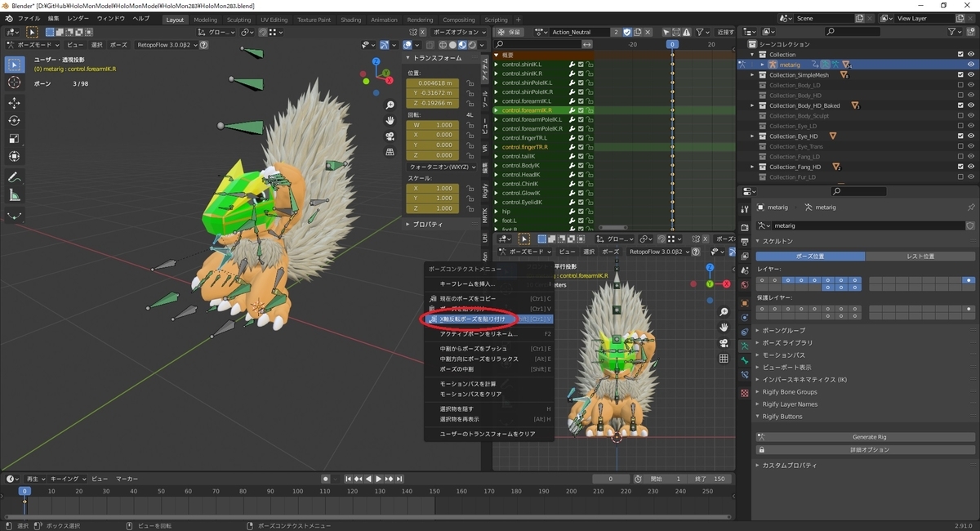
Task: Click the pin icon in properties header
Action: pos(970,207)
